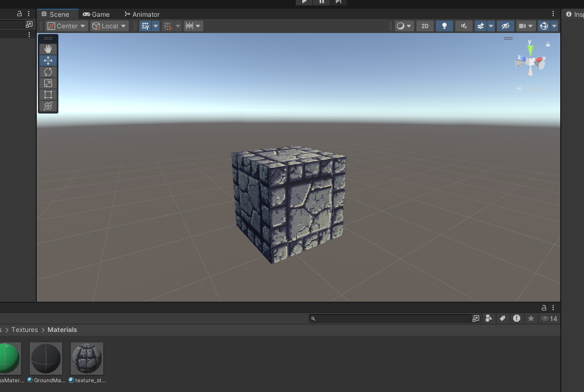584x392 pixels.
Task: Select the Hand view tool
Action: coord(48,49)
